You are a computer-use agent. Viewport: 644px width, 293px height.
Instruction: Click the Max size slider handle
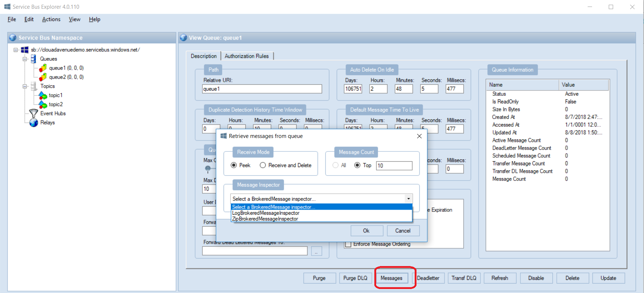tap(208, 169)
